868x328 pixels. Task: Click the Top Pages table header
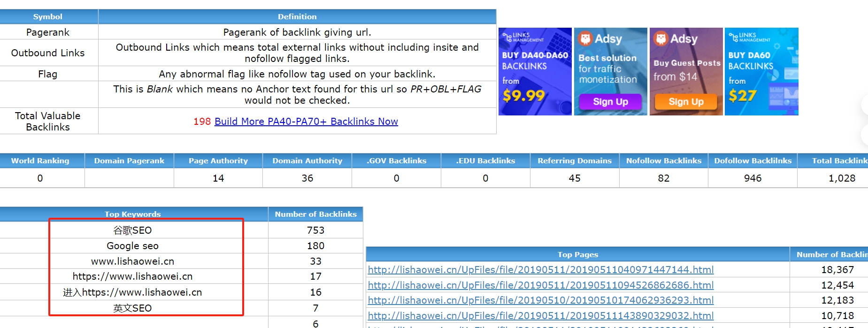tap(577, 254)
